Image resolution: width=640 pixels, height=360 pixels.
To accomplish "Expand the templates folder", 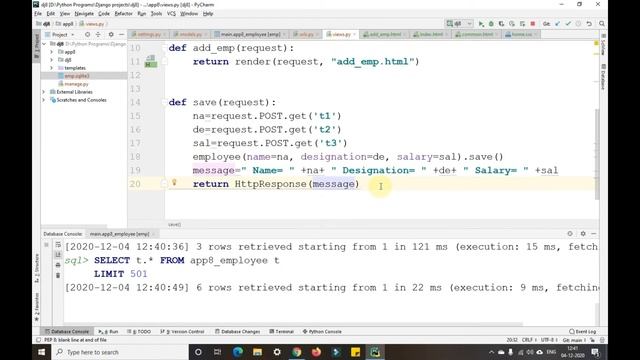I will point(52,68).
